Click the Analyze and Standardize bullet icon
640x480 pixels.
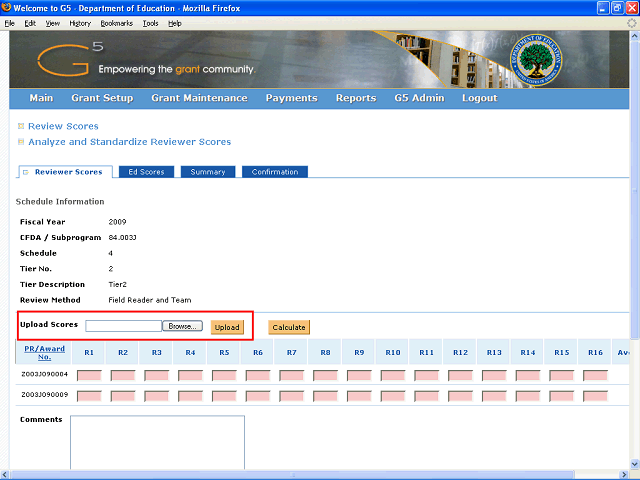coord(21,142)
